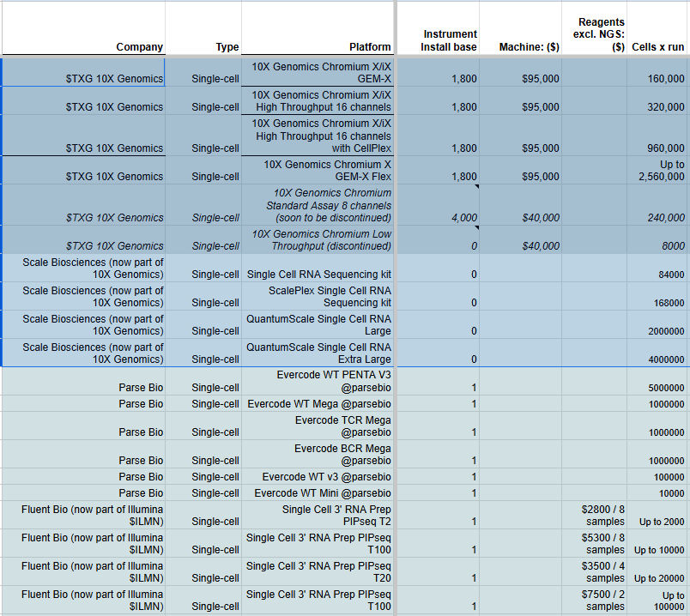Image resolution: width=690 pixels, height=616 pixels.
Task: Select the 4,000 install base cell
Action: pos(438,205)
